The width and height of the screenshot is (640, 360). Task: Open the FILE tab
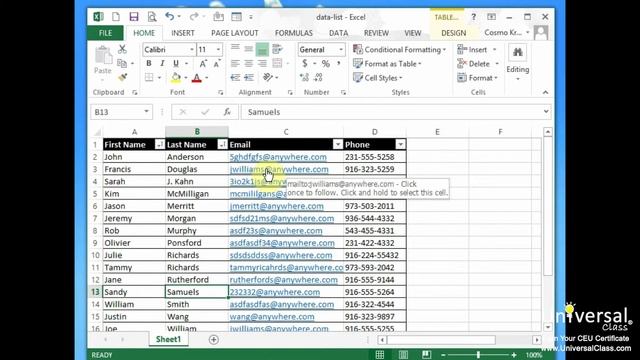click(105, 33)
